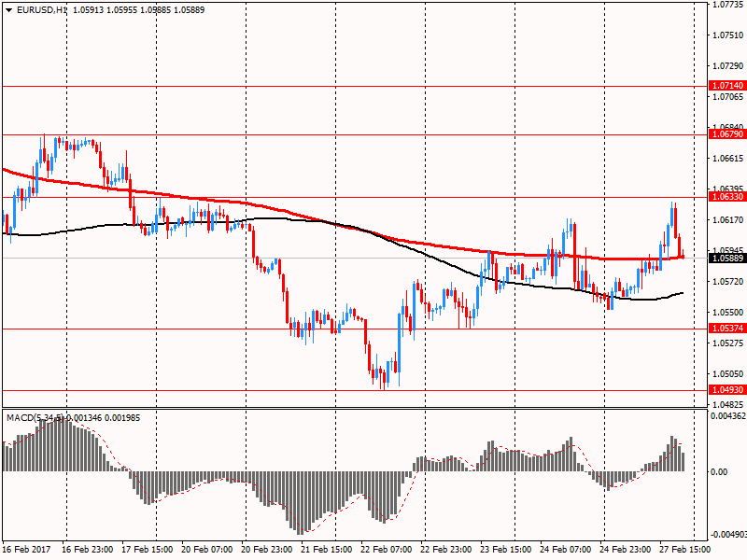Screen dimensions: 747x560
Task: Click the 1.07065 price scale value
Action: coord(727,97)
